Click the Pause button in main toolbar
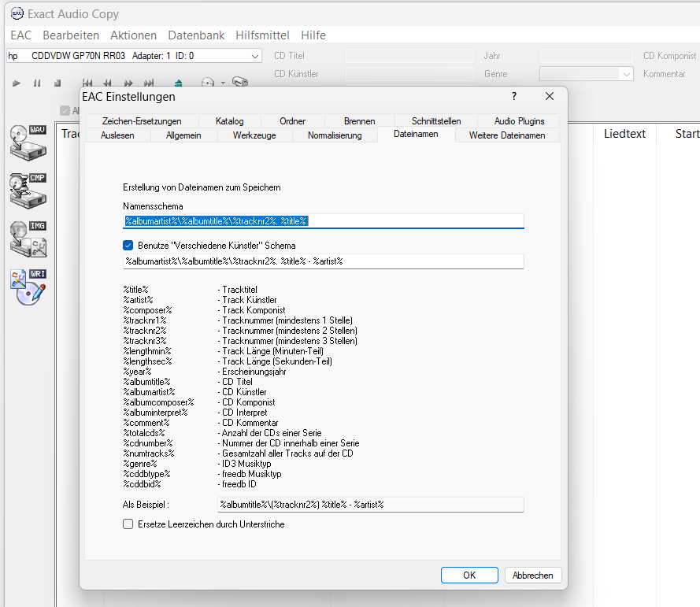This screenshot has height=607, width=700. point(37,83)
